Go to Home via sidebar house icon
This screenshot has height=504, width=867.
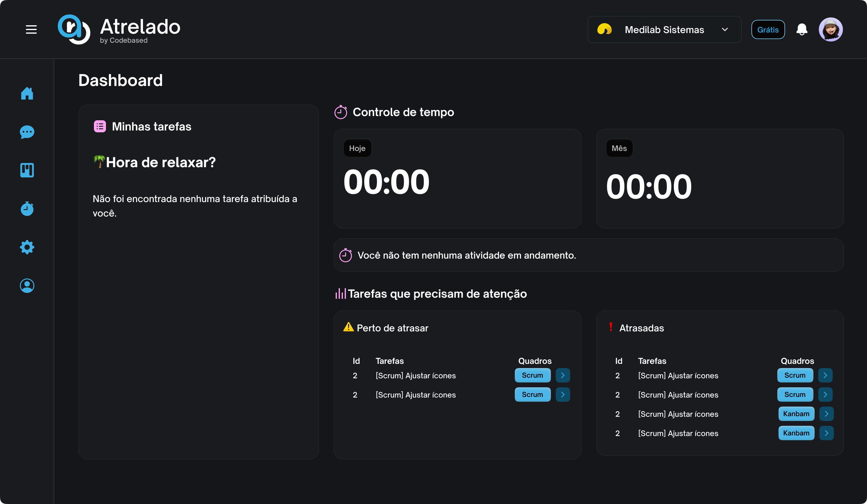(x=27, y=94)
